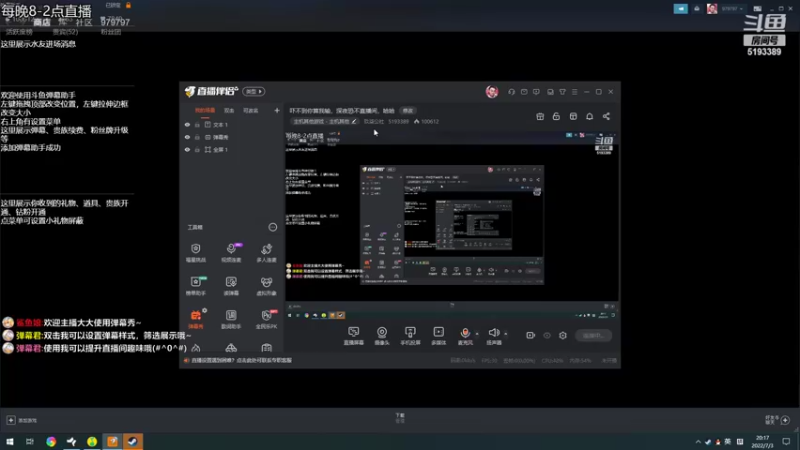Open stream settings gear icon

563,336
